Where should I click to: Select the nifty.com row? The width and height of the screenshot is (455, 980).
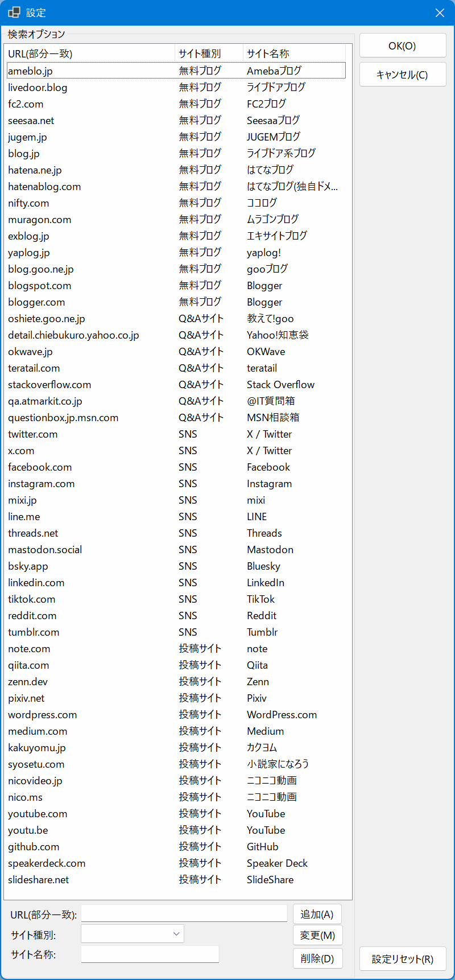point(176,203)
